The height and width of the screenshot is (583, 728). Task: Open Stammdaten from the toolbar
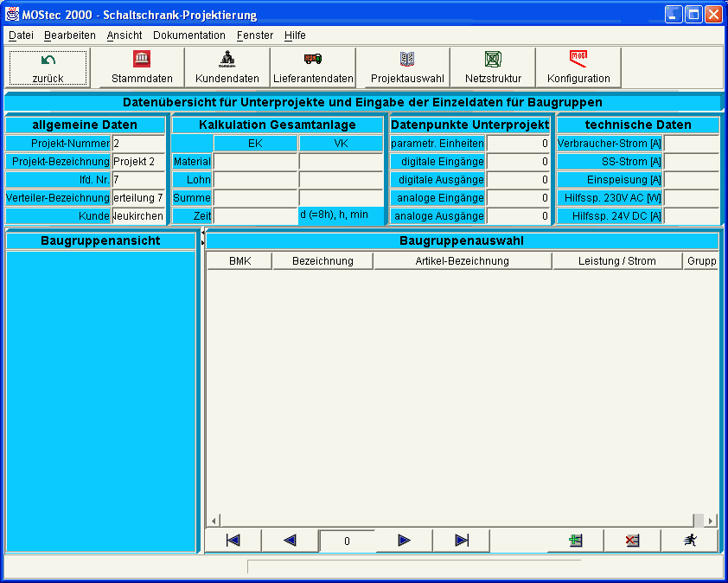tap(142, 67)
